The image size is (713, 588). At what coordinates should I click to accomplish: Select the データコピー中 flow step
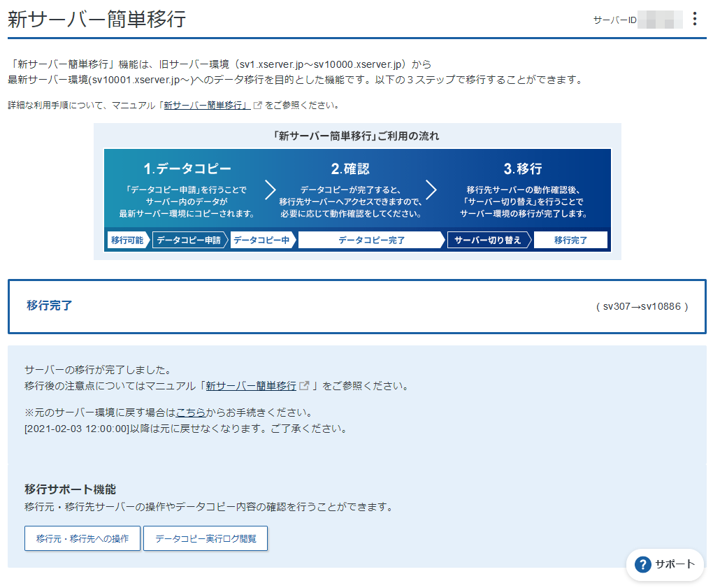click(262, 240)
